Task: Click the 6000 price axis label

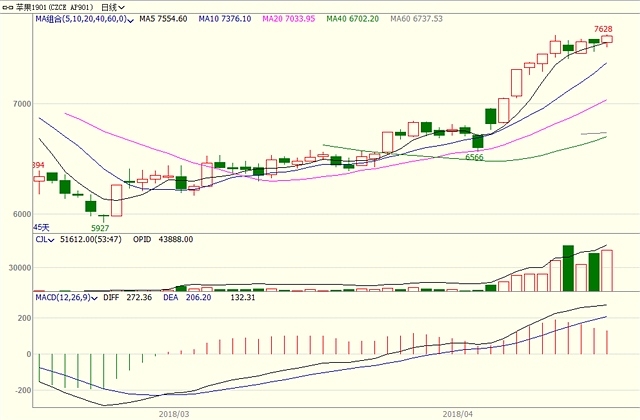Action: pyautogui.click(x=22, y=214)
